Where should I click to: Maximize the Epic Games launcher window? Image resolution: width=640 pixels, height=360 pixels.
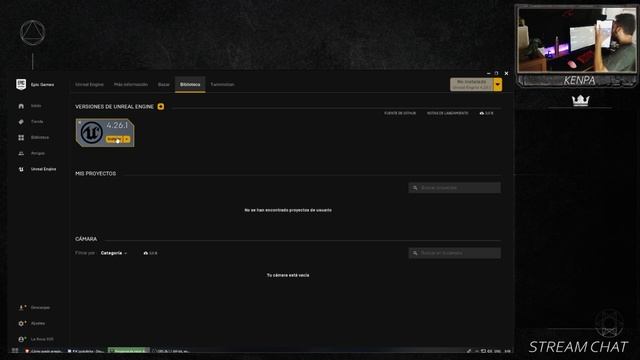497,73
